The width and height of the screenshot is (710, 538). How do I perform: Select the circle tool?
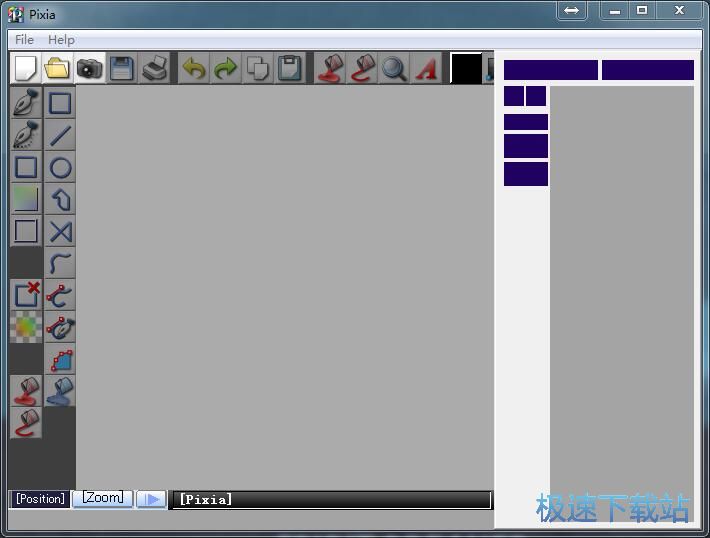(60, 168)
